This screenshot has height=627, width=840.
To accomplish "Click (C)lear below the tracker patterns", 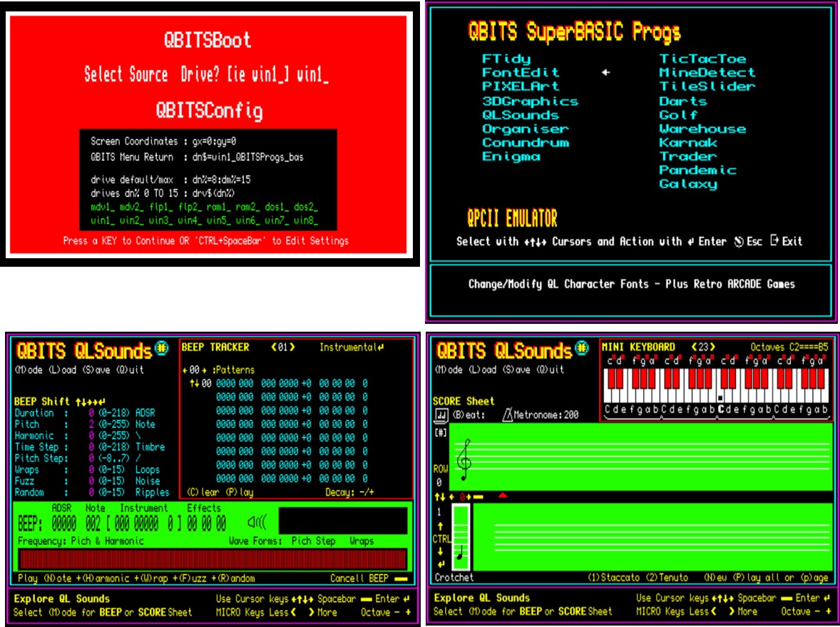I will [203, 492].
